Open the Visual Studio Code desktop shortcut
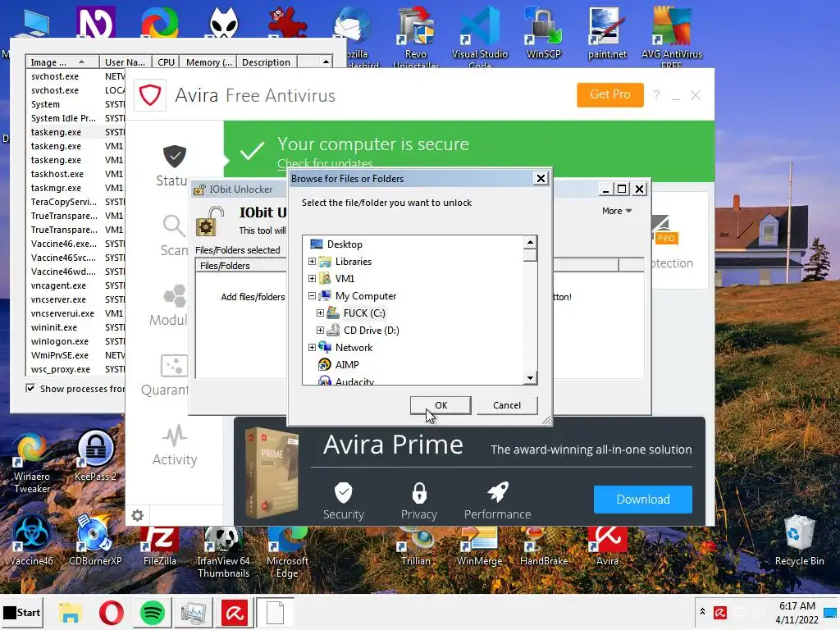Screen dimensions: 840x630 point(479,36)
